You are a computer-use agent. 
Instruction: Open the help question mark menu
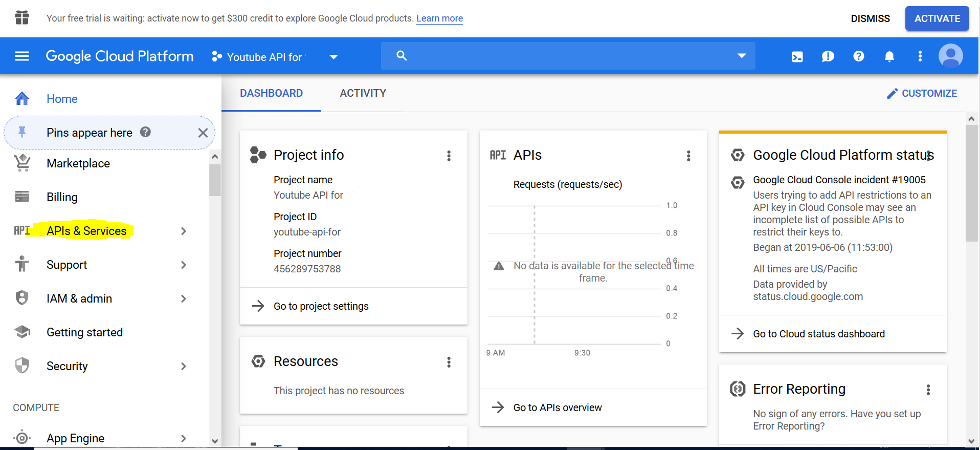pos(858,56)
